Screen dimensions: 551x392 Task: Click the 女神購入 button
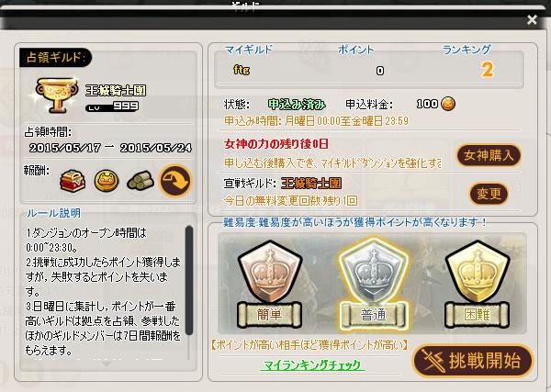coord(489,155)
